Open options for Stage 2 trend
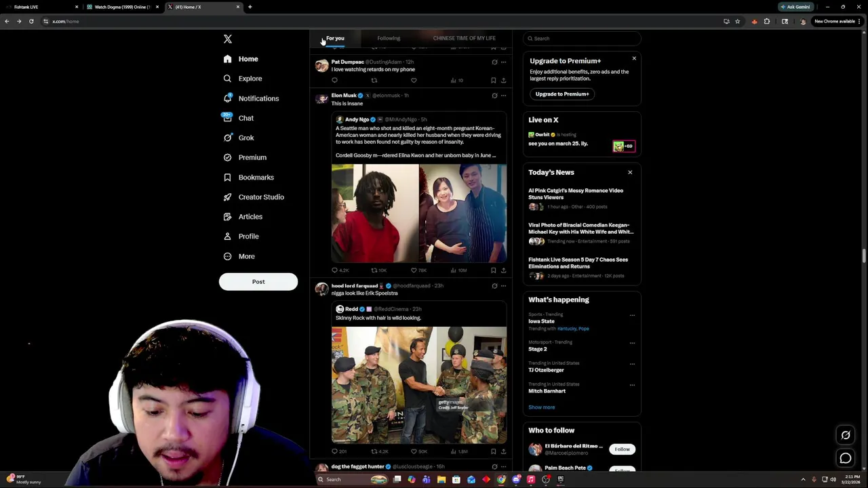Viewport: 868px width, 488px height. coord(632,343)
